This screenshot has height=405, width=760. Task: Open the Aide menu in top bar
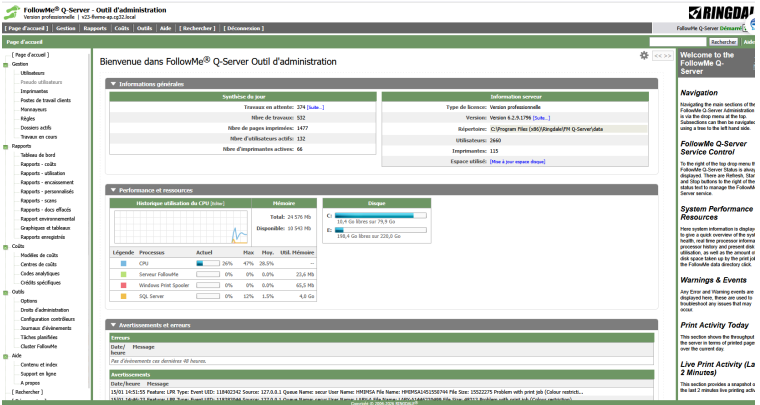(166, 28)
